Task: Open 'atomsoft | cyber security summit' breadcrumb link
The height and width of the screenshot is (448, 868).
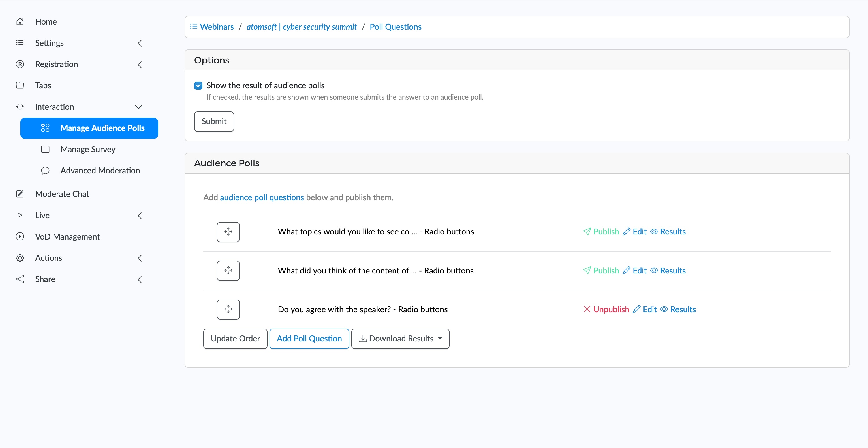Action: pyautogui.click(x=302, y=27)
